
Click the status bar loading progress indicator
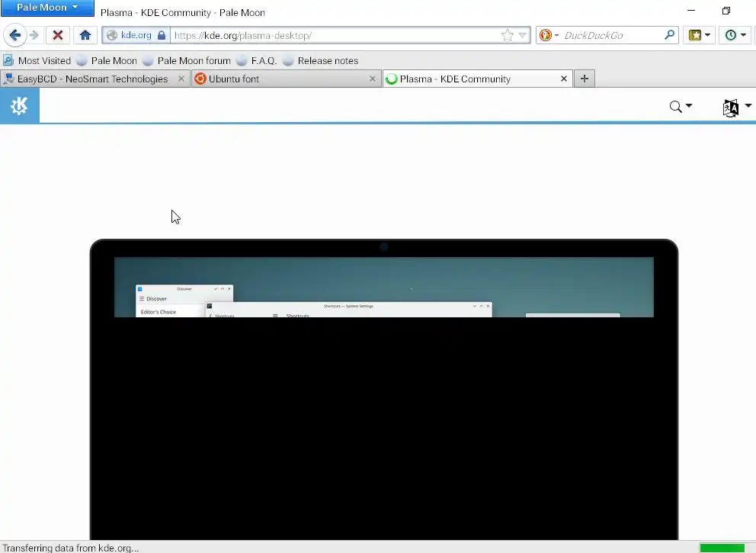pos(722,548)
